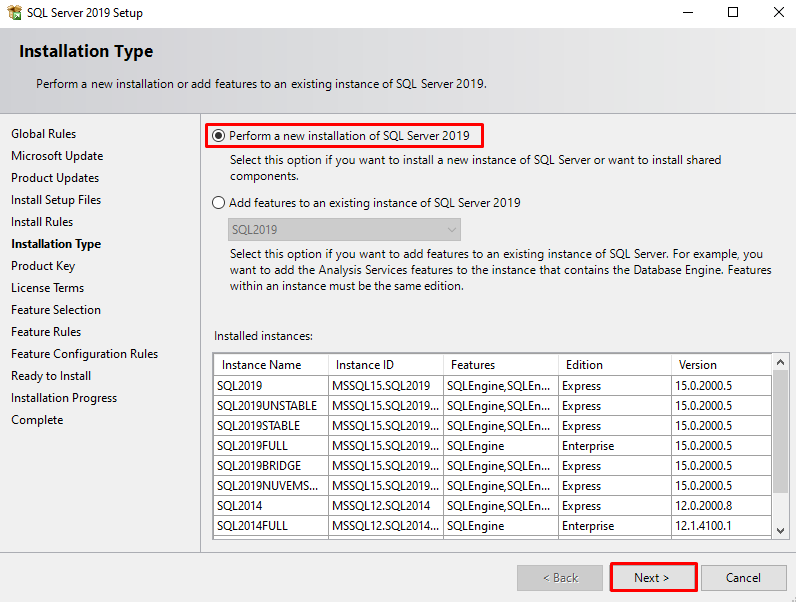The height and width of the screenshot is (602, 796).
Task: Click version 12.1.4100.1 cell
Action: [722, 526]
